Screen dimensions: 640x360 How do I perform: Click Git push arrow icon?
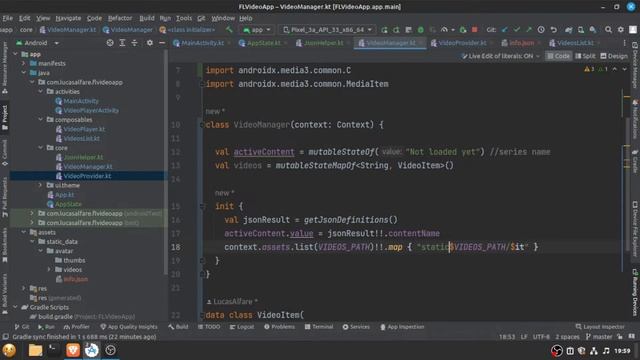coord(529,30)
